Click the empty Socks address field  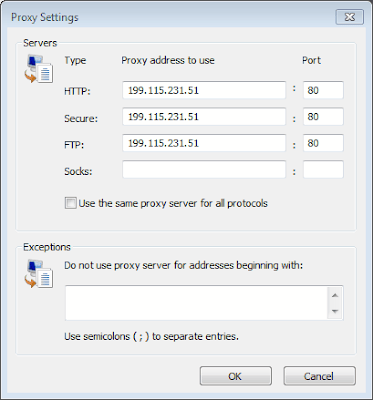click(x=204, y=169)
